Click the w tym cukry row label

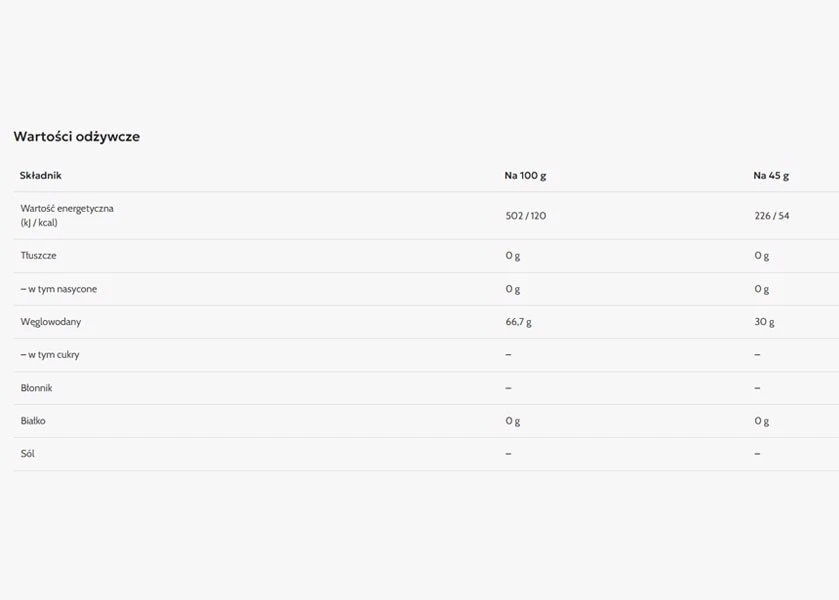[50, 355]
